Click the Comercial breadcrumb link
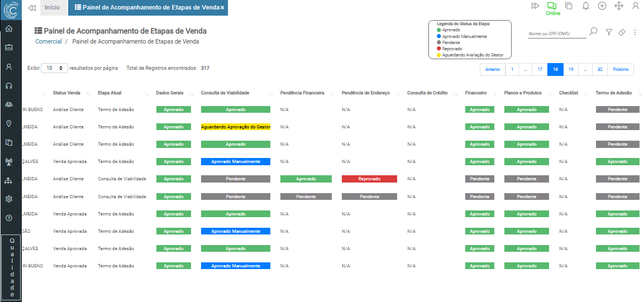 point(49,41)
